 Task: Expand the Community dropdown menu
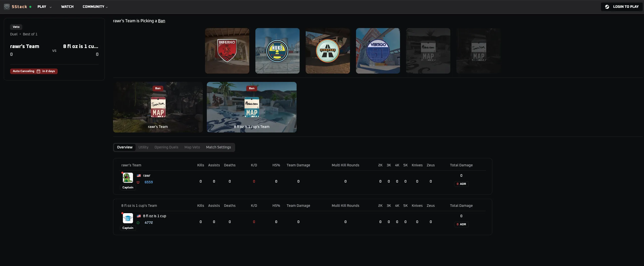click(x=95, y=7)
